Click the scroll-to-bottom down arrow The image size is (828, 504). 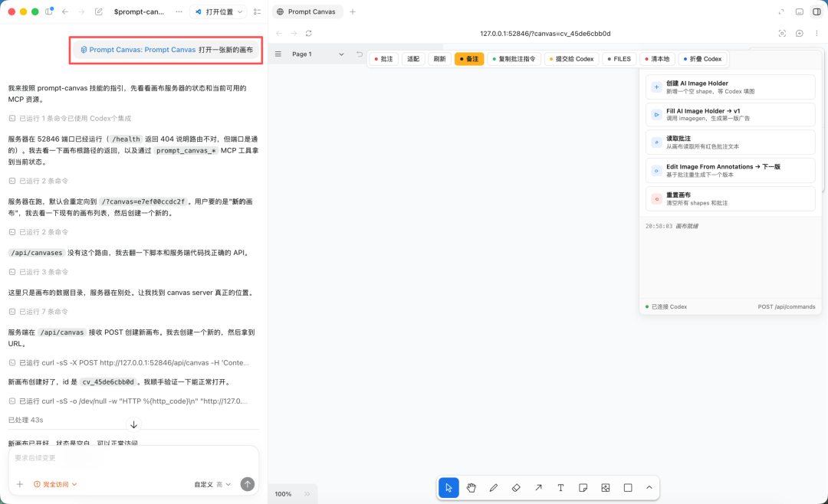pyautogui.click(x=133, y=424)
